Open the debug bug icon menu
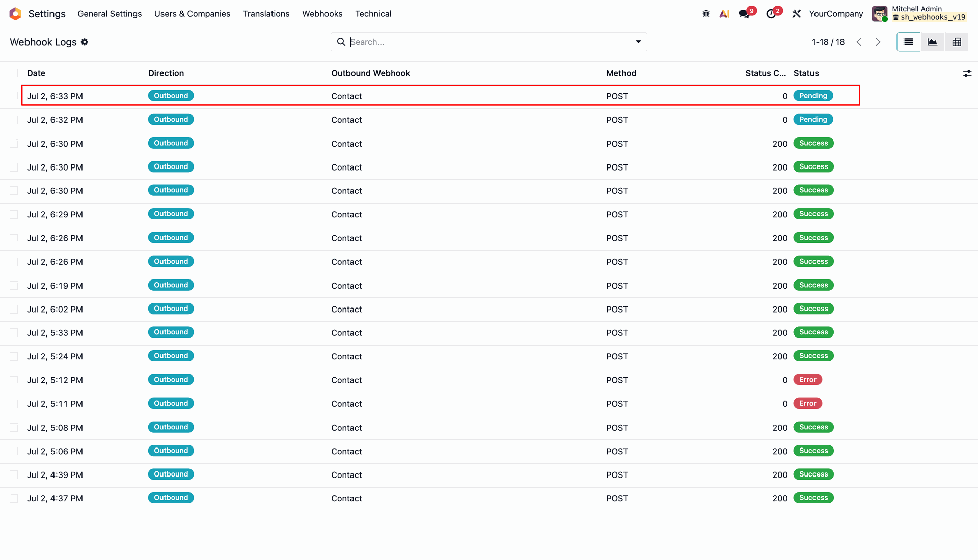978x560 pixels. (x=706, y=14)
